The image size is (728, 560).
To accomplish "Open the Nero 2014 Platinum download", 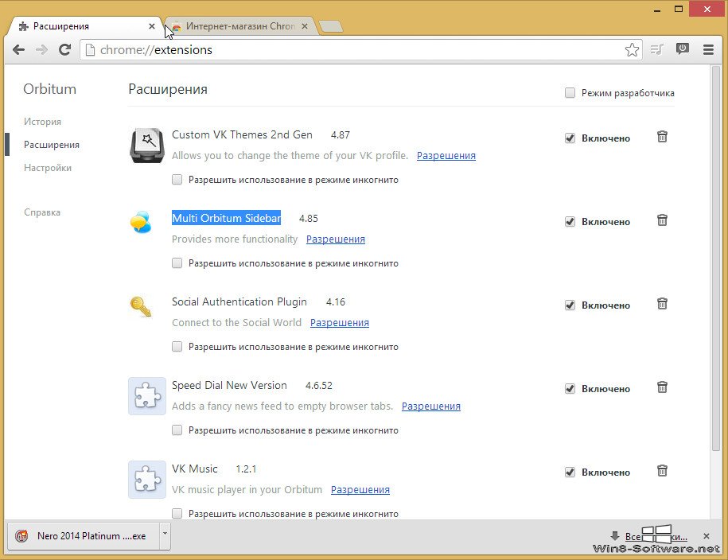I will coord(84,536).
